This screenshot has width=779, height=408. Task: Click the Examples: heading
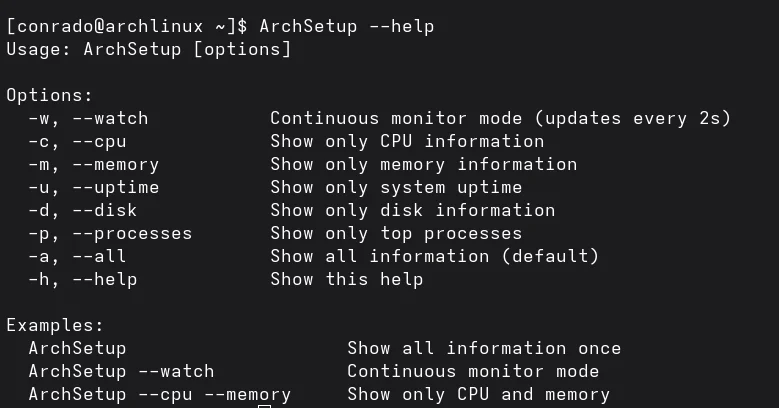(55, 325)
